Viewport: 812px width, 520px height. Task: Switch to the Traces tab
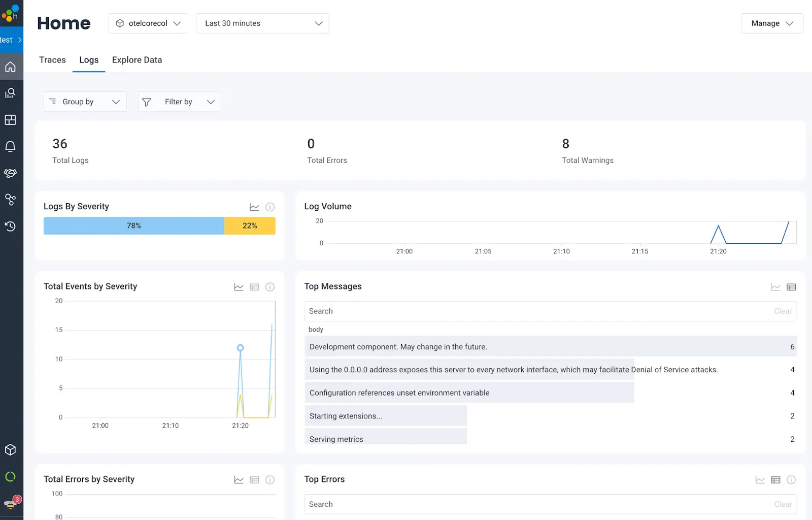pyautogui.click(x=52, y=60)
